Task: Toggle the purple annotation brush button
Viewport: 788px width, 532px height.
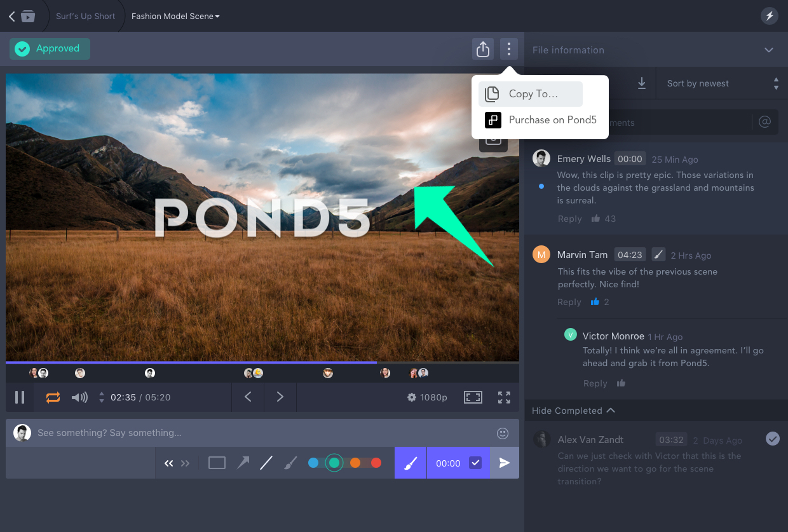Action: 411,463
